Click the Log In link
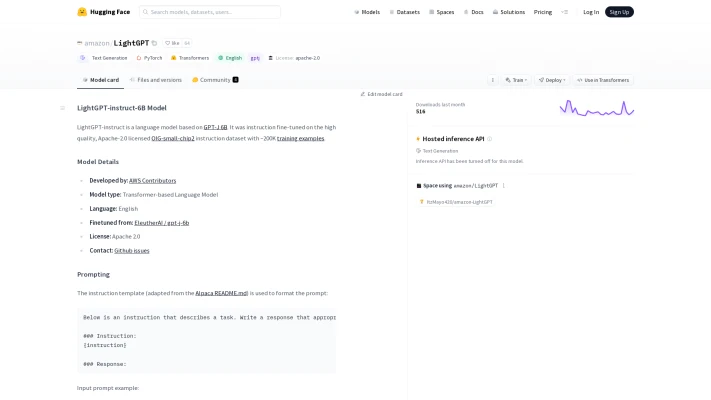The height and width of the screenshot is (400, 711). (591, 12)
